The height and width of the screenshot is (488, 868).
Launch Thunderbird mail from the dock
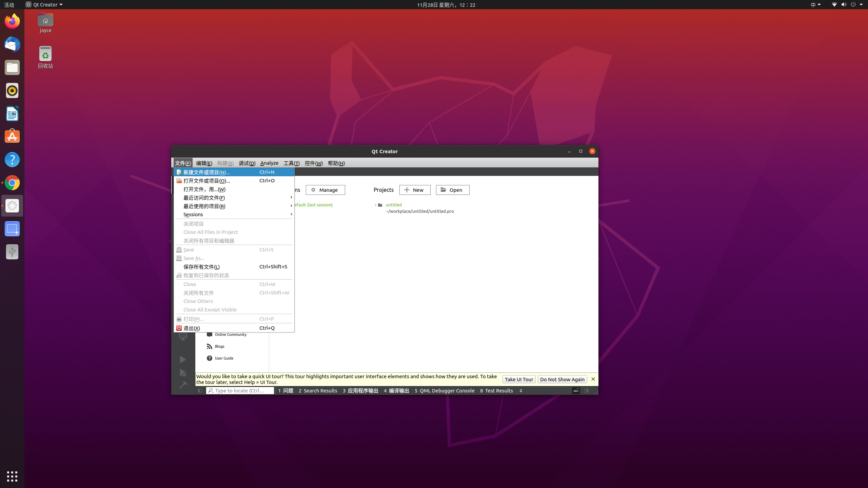tap(12, 44)
